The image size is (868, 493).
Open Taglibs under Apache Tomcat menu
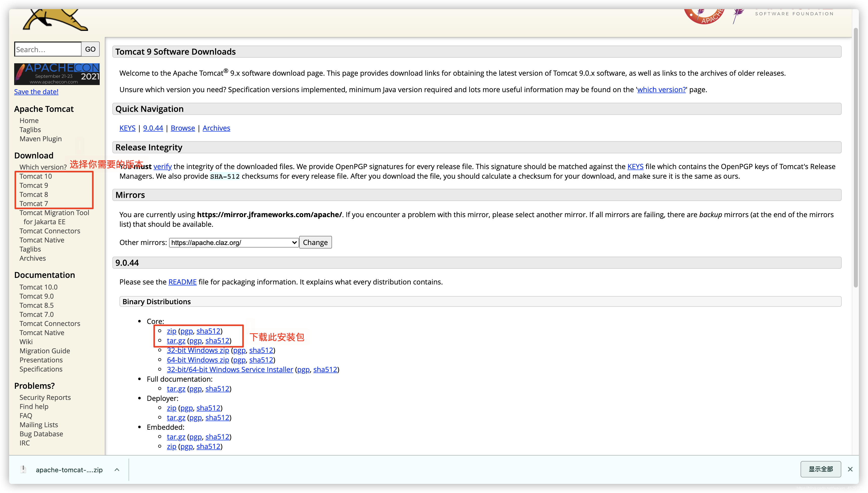30,130
